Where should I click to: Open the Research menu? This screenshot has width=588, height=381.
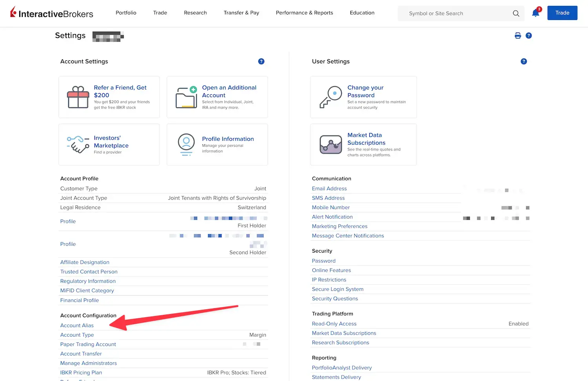tap(195, 13)
